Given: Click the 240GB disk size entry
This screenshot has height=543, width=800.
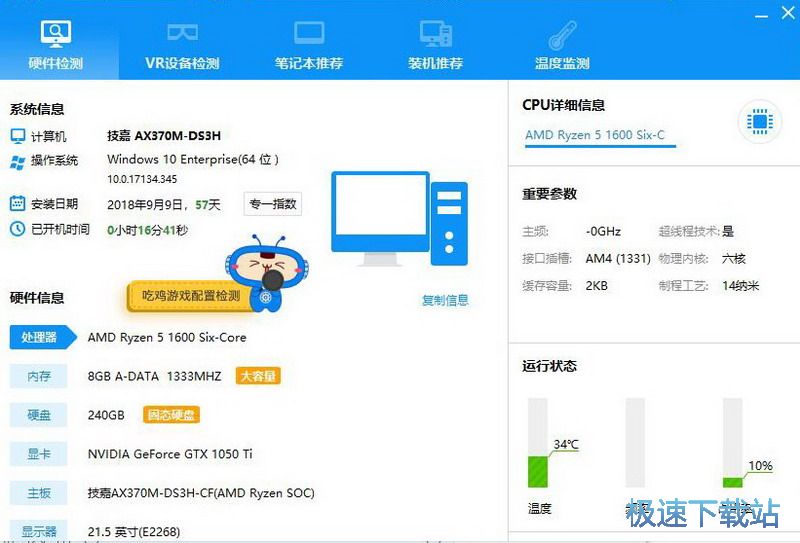Looking at the screenshot, I should click(106, 415).
